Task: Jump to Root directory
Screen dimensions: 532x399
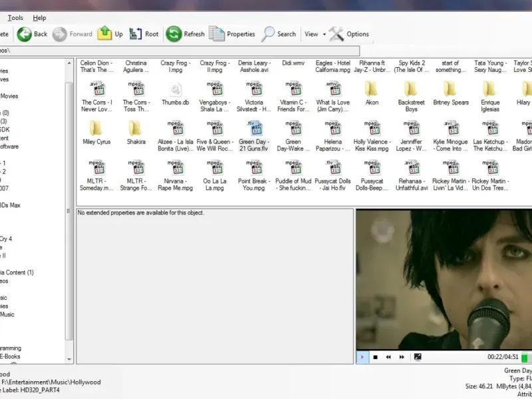Action: pos(144,34)
